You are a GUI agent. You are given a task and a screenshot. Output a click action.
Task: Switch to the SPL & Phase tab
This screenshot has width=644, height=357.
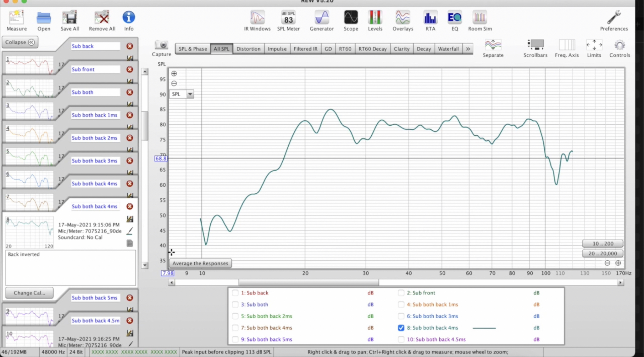tap(193, 49)
